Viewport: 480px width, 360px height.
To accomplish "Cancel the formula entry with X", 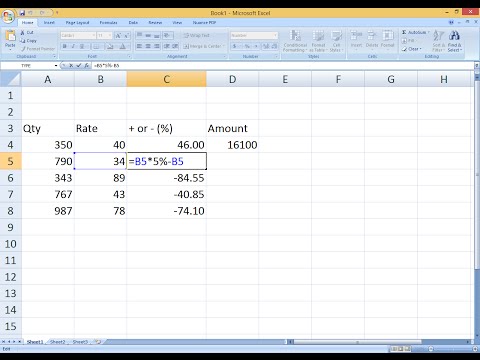I will point(71,65).
